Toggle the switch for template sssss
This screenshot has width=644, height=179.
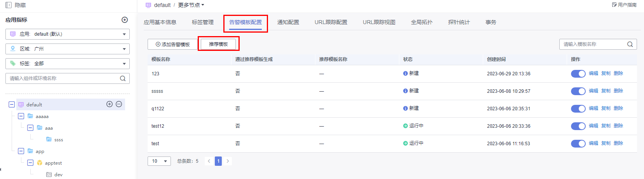[x=578, y=91]
